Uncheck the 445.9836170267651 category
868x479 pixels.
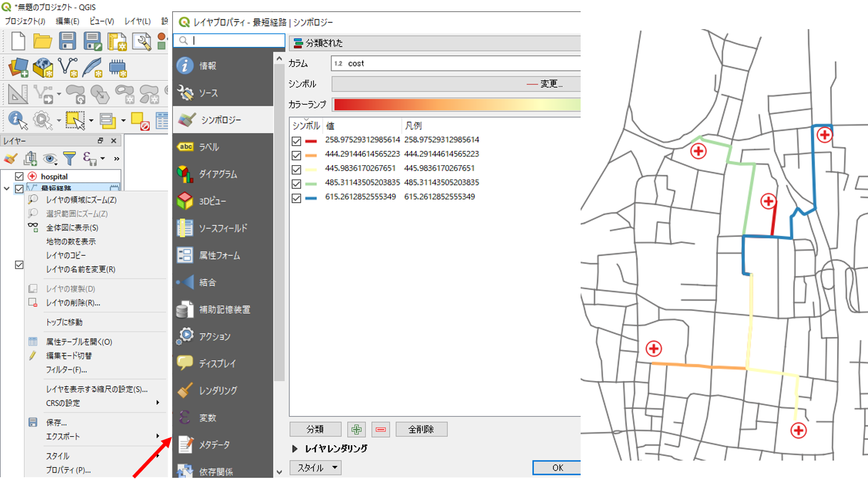pos(297,169)
